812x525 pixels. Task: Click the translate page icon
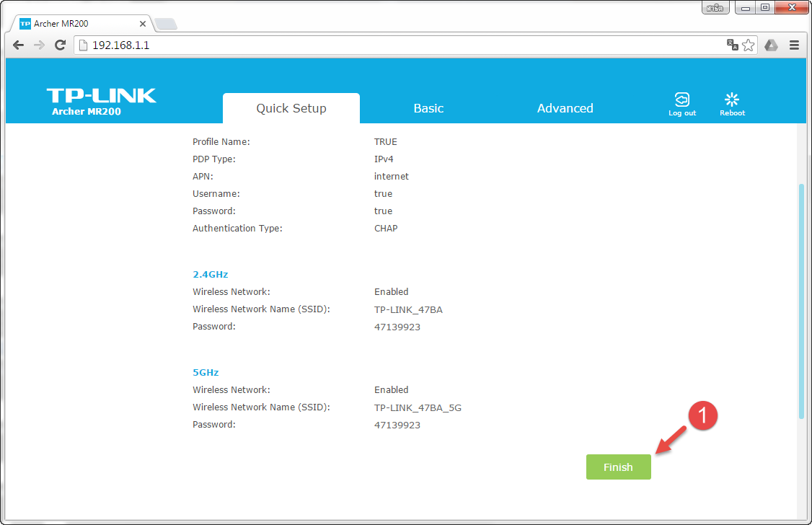pyautogui.click(x=732, y=45)
